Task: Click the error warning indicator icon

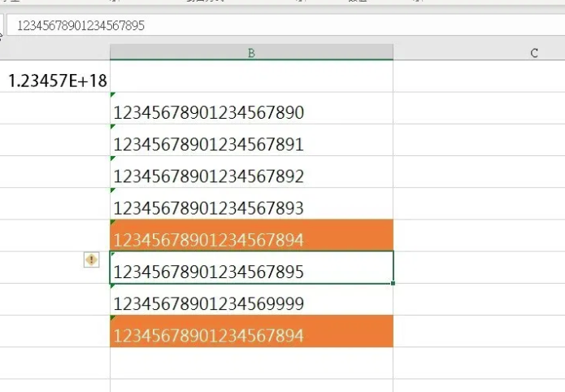Action: click(x=92, y=259)
